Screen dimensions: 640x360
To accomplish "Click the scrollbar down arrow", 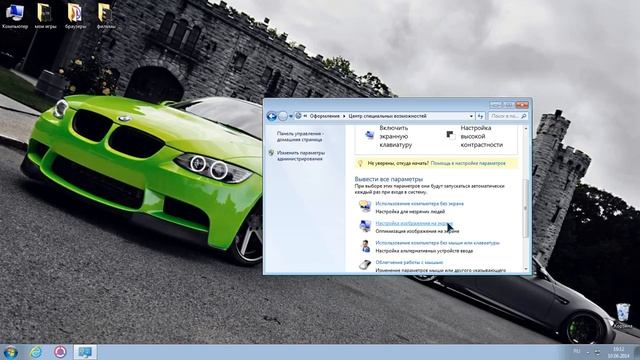I will coord(525,269).
